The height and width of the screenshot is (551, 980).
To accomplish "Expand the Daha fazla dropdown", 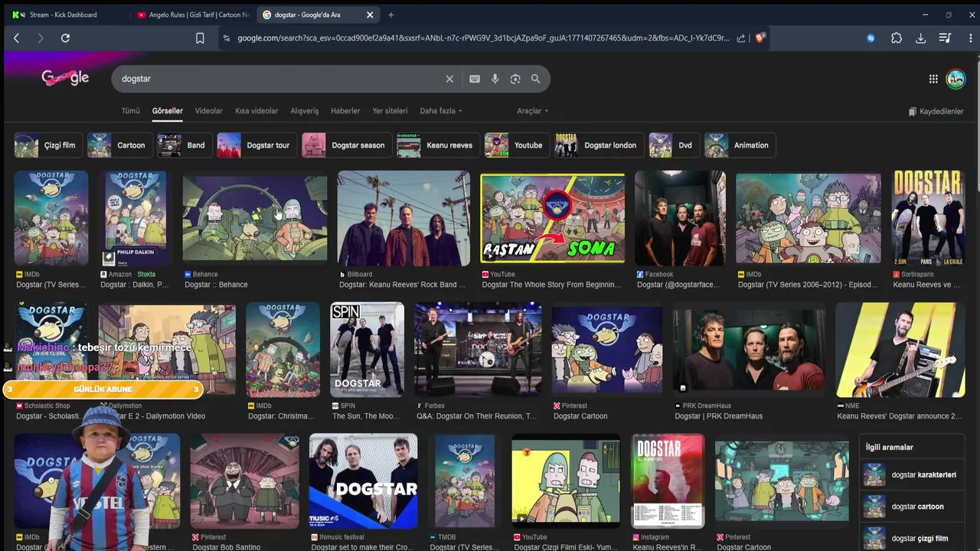I will (441, 111).
